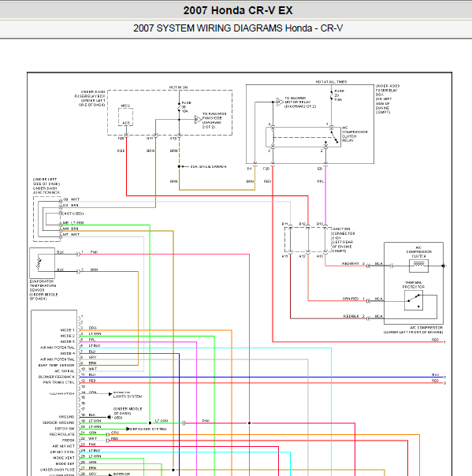
Task: Click the 'FRESH' pin label
Action: [69, 441]
